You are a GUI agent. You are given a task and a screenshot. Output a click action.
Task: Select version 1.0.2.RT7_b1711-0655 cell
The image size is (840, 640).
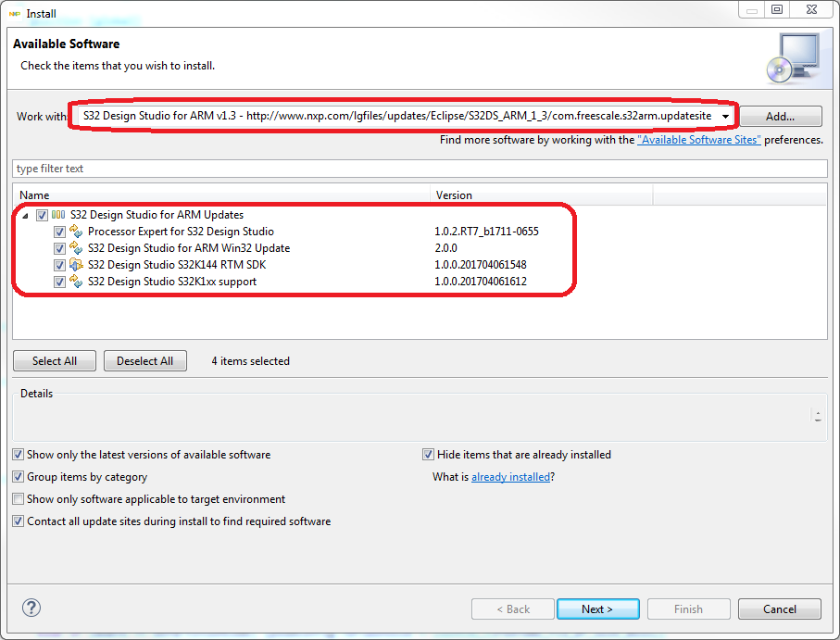click(486, 232)
